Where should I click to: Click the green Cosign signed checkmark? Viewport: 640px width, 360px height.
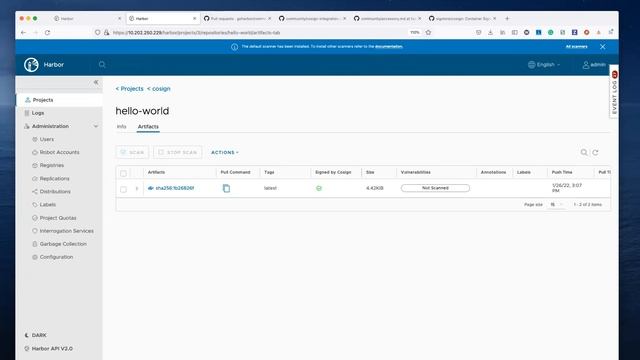coord(319,188)
